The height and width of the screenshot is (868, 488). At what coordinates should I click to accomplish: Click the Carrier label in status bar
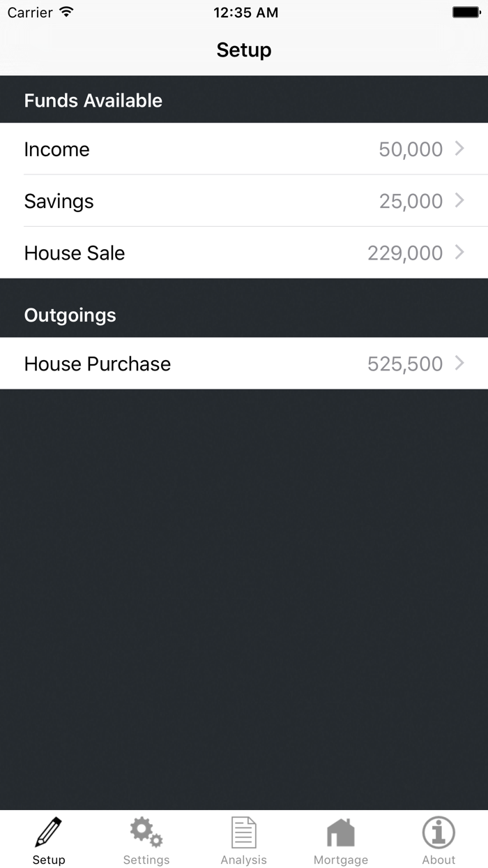28,12
